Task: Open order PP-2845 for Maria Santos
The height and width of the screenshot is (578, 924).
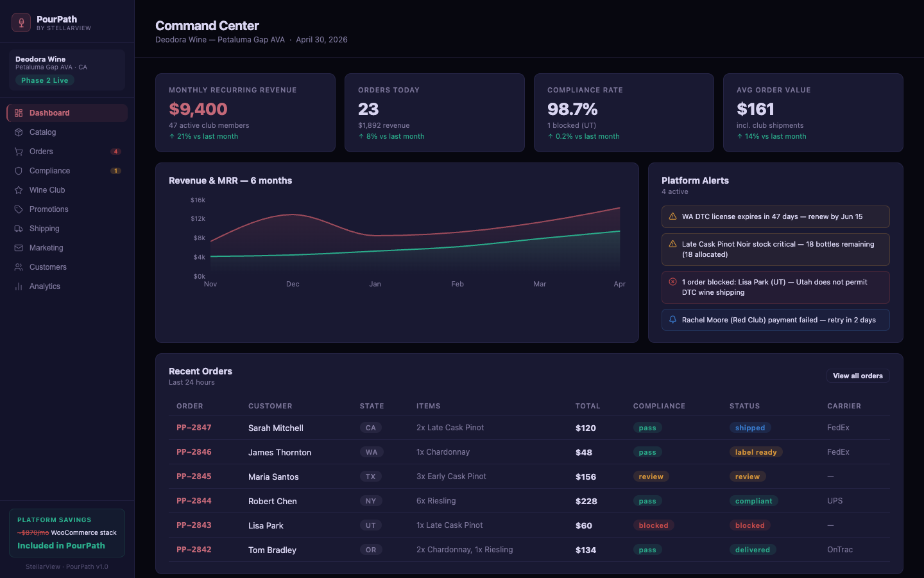Action: pyautogui.click(x=194, y=477)
